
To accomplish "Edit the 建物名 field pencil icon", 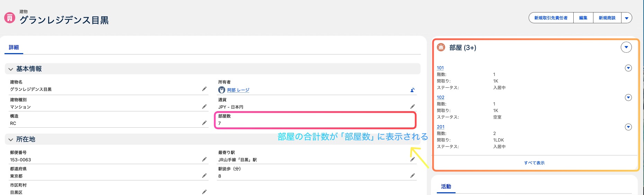I will [x=204, y=89].
